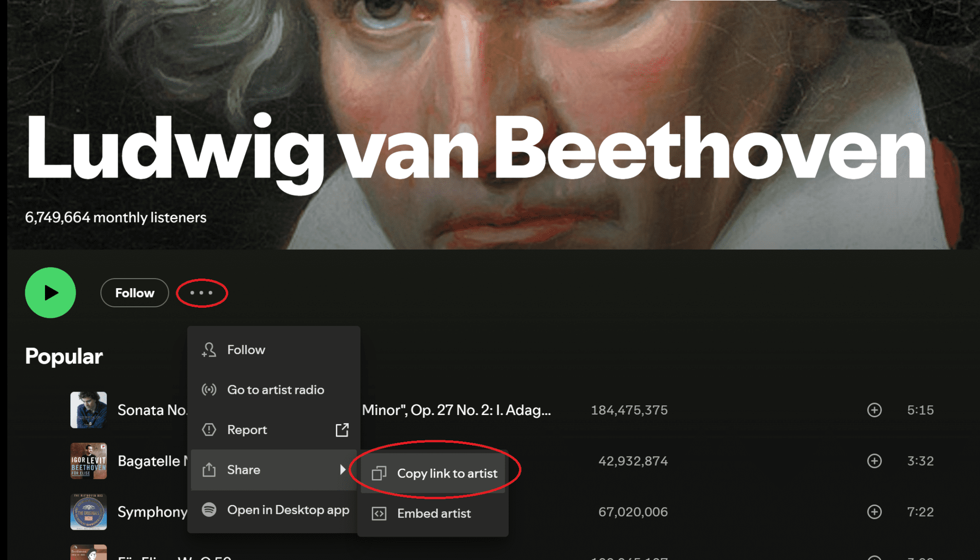Viewport: 980px width, 560px height.
Task: Click the Spotify logo beside Open in Desktop app
Action: click(209, 509)
